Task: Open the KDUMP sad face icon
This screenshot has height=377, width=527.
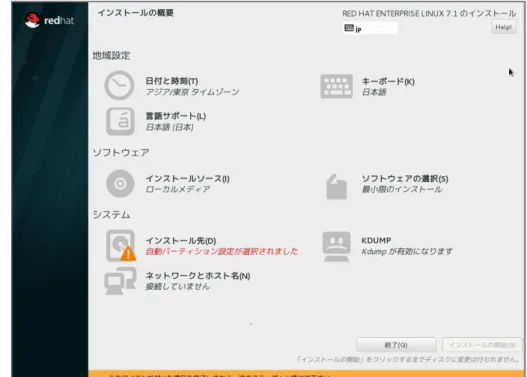Action: 336,246
